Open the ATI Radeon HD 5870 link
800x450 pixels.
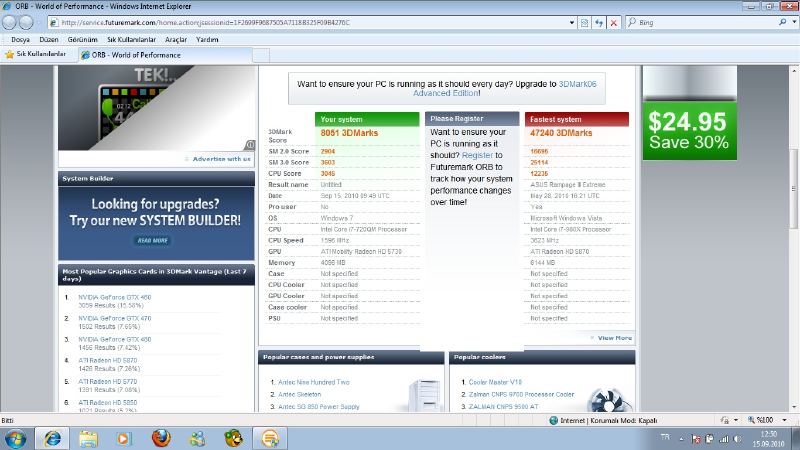[x=107, y=360]
